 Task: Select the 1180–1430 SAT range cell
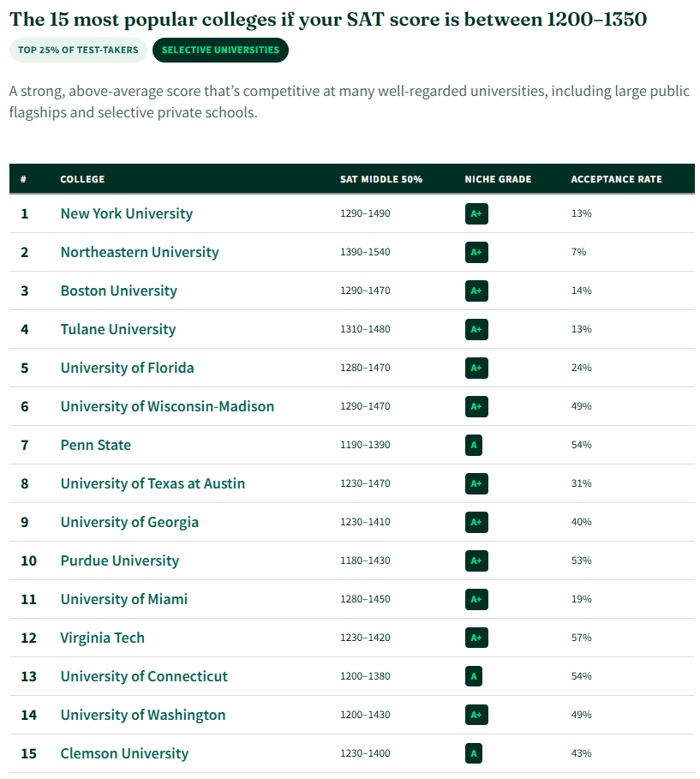pyautogui.click(x=365, y=561)
